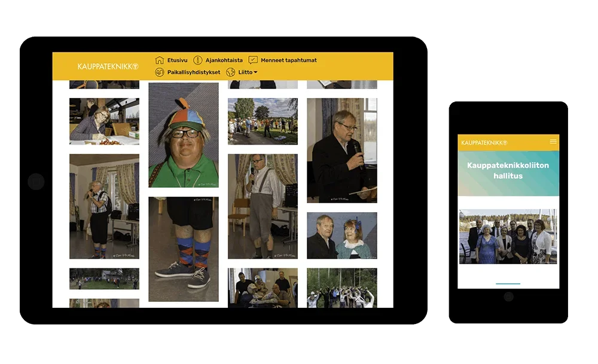Open the argyle socks and sneakers photo
598x364 pixels.
point(184,249)
